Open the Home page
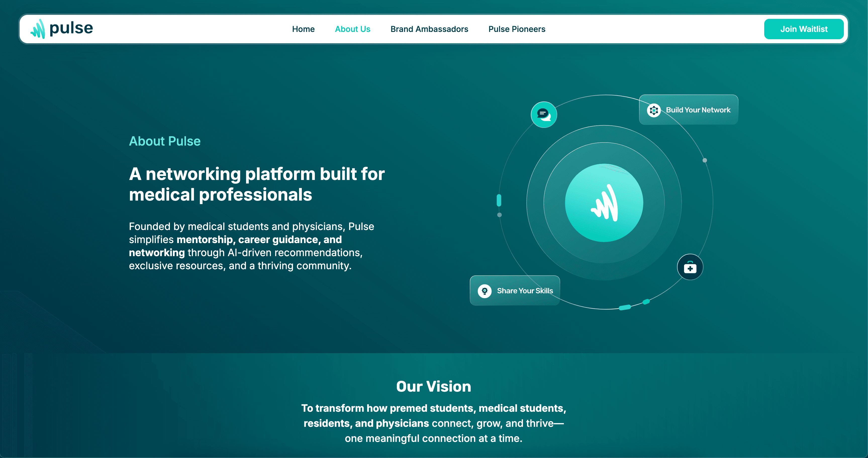The image size is (868, 458). click(303, 29)
